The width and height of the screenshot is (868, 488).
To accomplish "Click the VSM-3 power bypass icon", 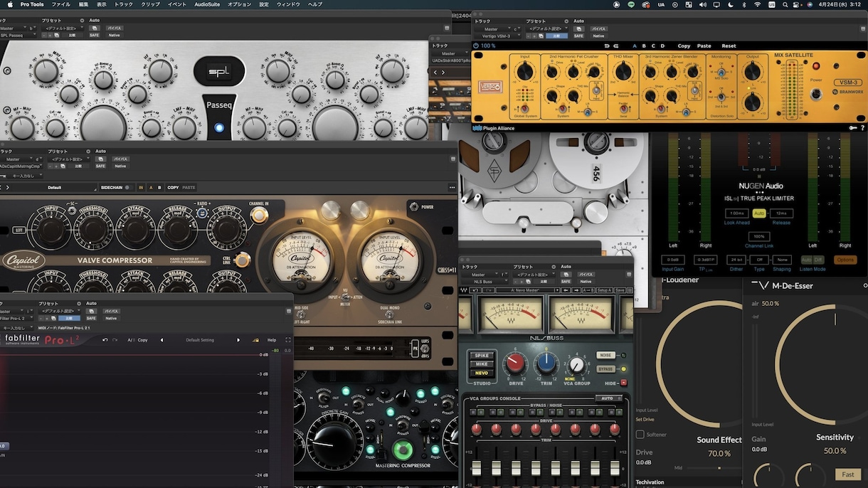I will tap(477, 46).
